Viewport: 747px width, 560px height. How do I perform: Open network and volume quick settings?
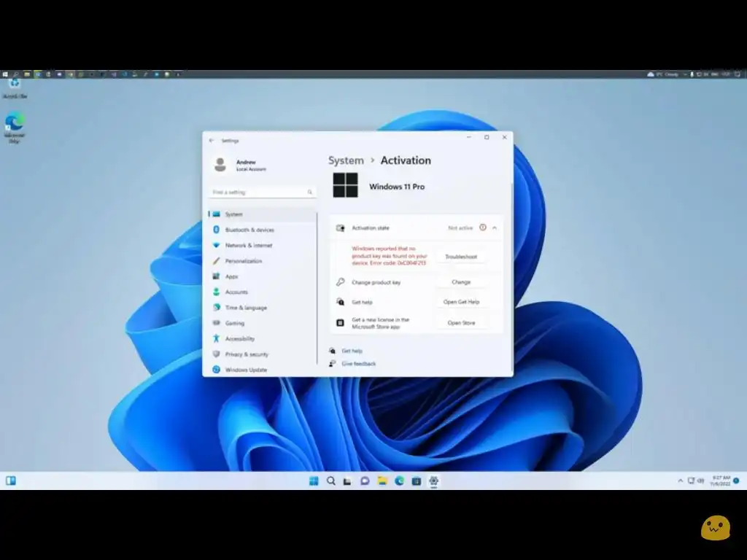(695, 481)
